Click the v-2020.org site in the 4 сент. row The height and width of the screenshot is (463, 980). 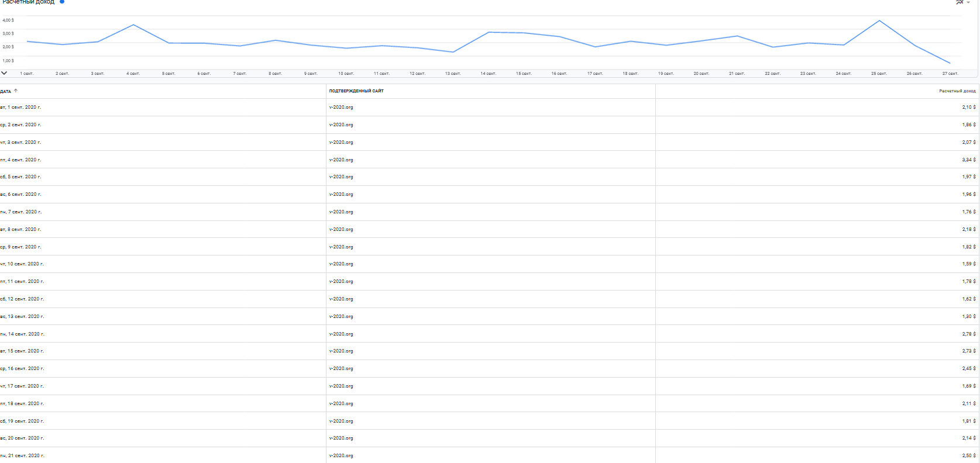point(341,160)
